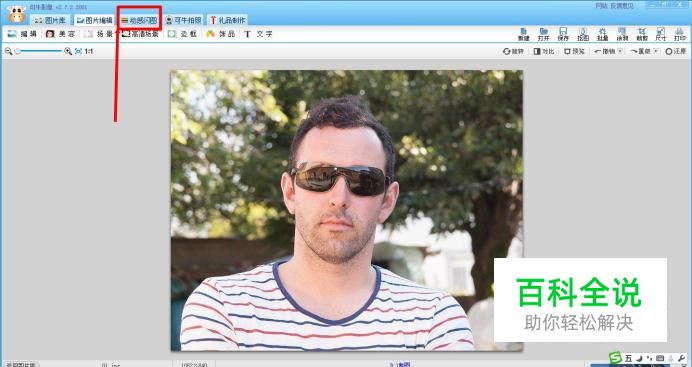Click the 还原 restore original button
This screenshot has width=692, height=367.
(676, 51)
